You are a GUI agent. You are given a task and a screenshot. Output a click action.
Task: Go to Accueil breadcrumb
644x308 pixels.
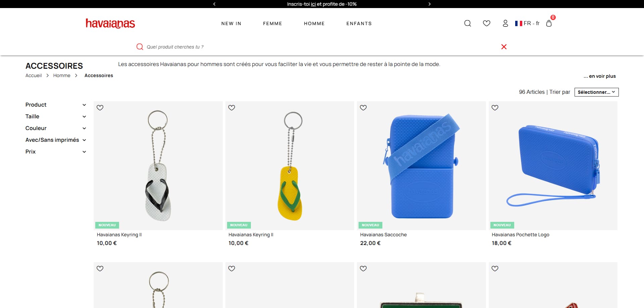34,75
